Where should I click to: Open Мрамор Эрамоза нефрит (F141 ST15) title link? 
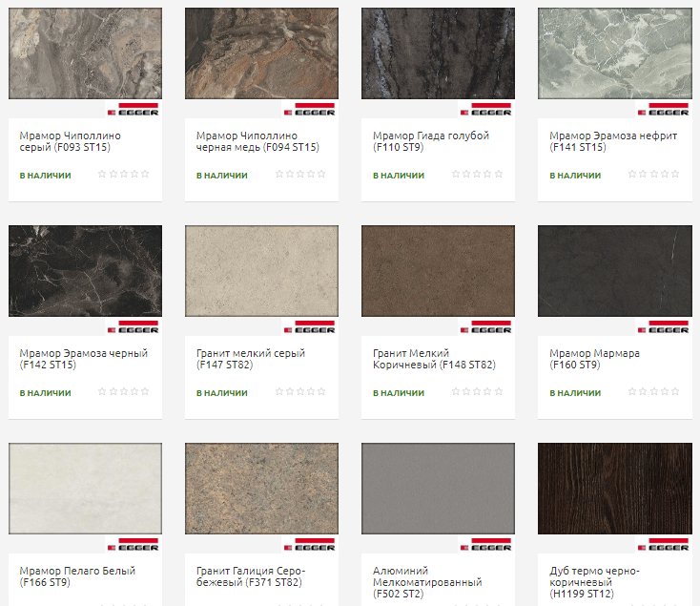[x=612, y=141]
